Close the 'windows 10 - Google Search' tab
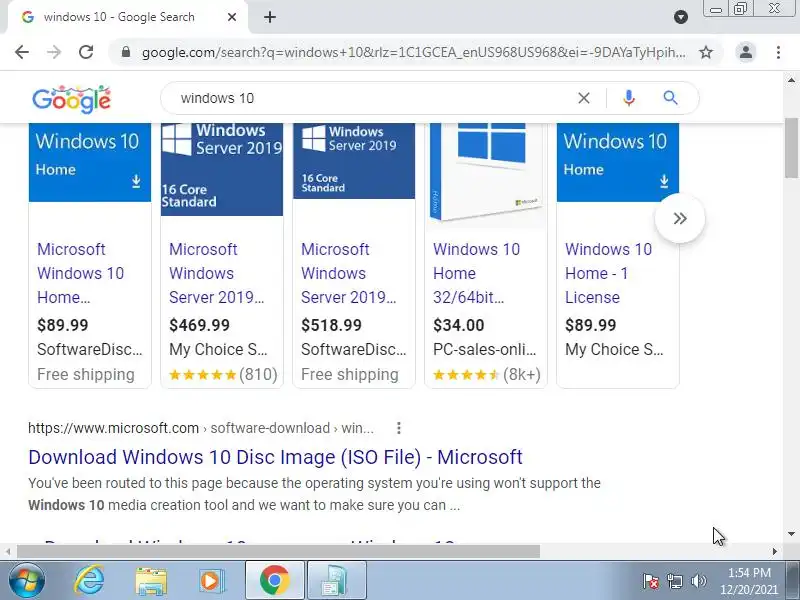800x600 pixels. point(232,17)
